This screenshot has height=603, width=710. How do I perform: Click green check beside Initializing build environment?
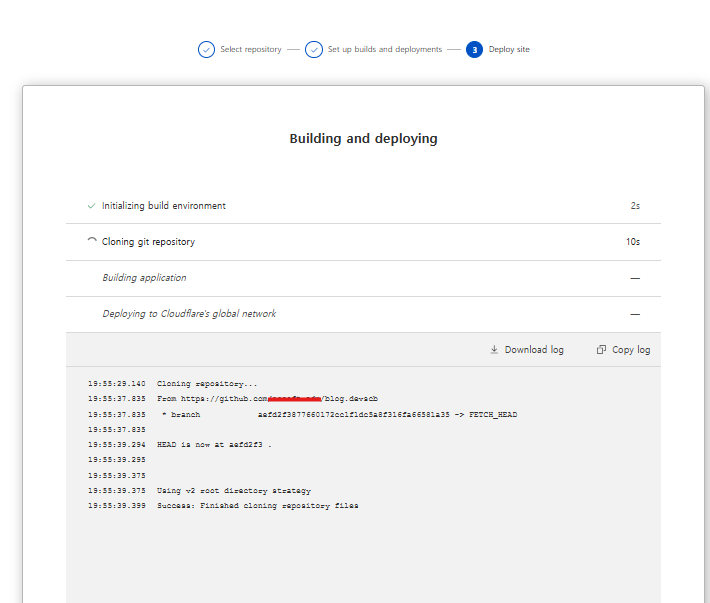(x=92, y=206)
